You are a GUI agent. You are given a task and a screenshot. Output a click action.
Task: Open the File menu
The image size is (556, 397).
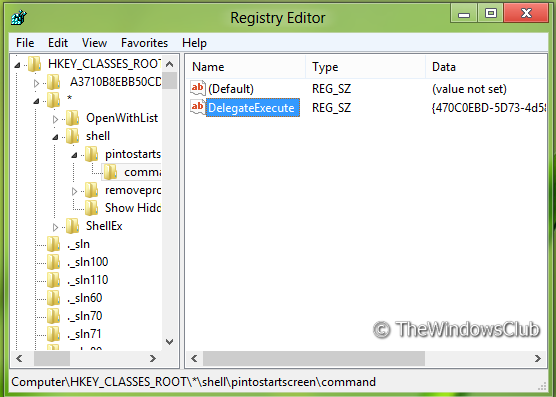pyautogui.click(x=25, y=43)
